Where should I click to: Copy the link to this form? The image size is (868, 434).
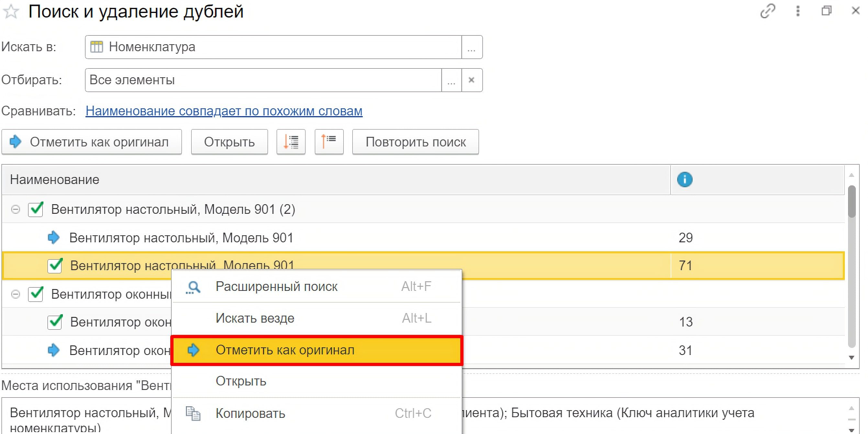(x=768, y=11)
